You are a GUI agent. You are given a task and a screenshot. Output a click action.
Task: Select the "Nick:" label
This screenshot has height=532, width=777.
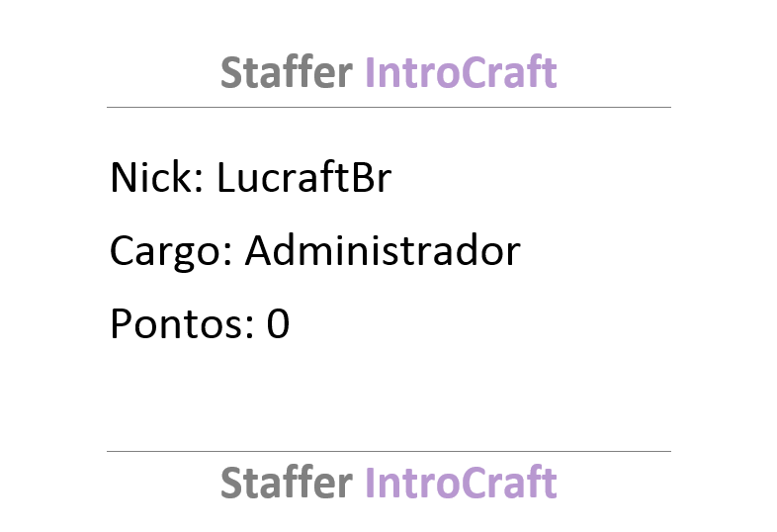pos(156,178)
